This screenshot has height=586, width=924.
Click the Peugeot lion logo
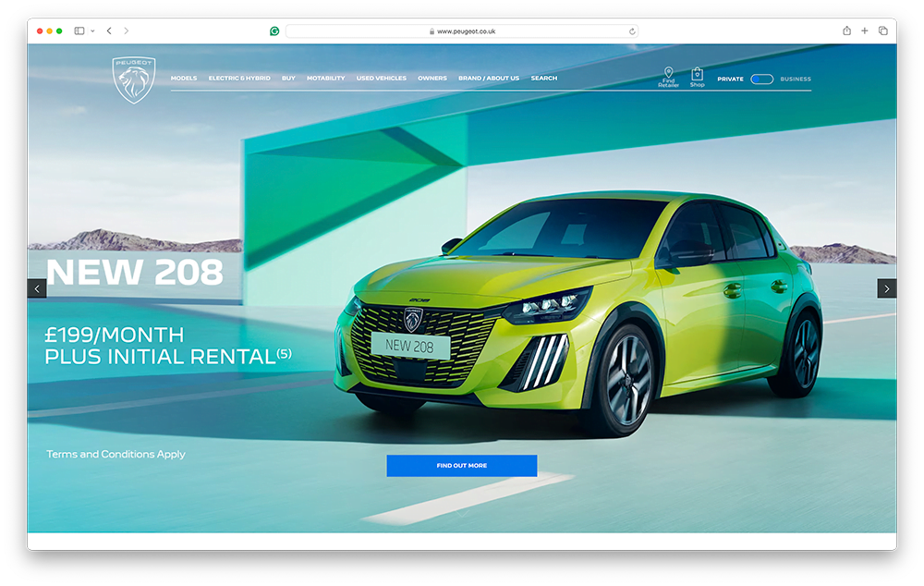point(134,80)
